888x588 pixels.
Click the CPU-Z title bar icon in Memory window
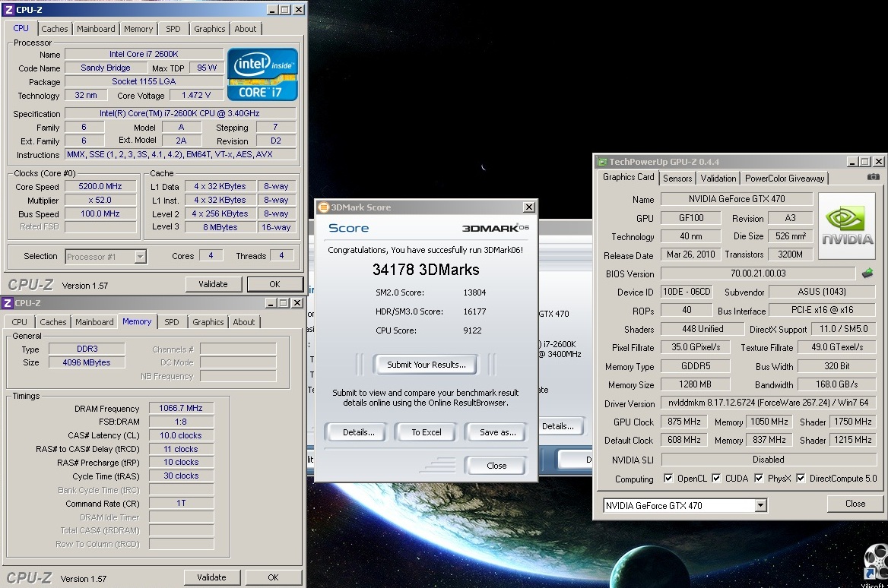coord(8,303)
